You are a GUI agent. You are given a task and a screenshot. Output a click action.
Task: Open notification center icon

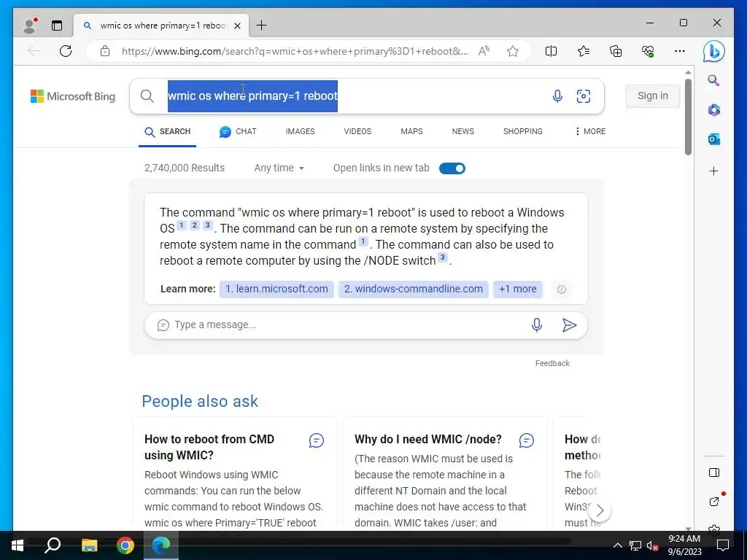pyautogui.click(x=723, y=545)
